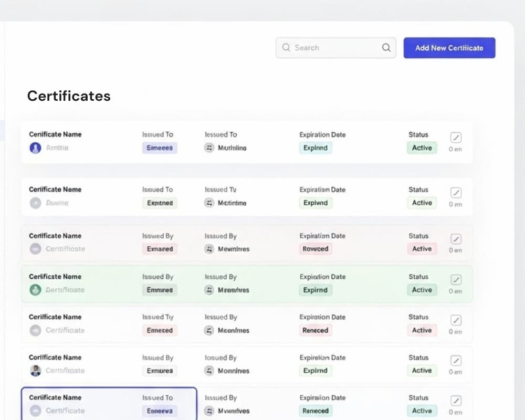
Task: Click pink Active status in Ernared row
Action: coord(422,249)
